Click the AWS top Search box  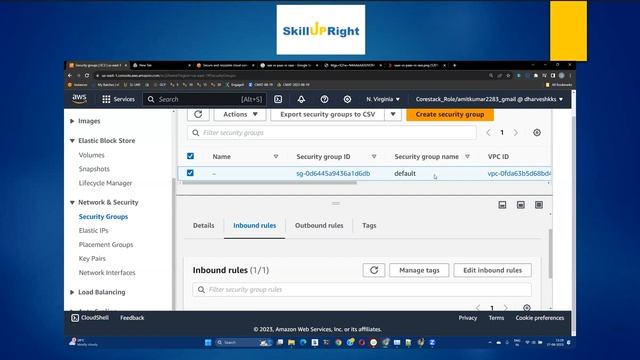pyautogui.click(x=205, y=99)
